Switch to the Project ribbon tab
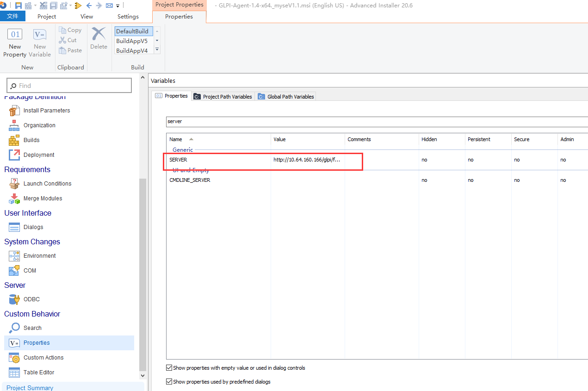 (47, 16)
